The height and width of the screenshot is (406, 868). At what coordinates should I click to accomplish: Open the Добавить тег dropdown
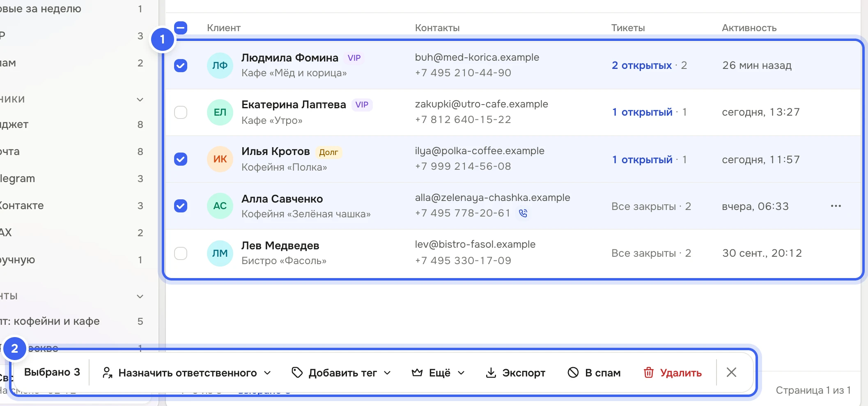(x=341, y=372)
